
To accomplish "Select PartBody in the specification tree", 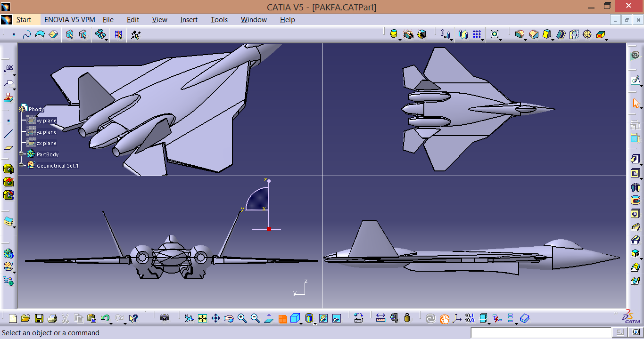I will pyautogui.click(x=48, y=154).
